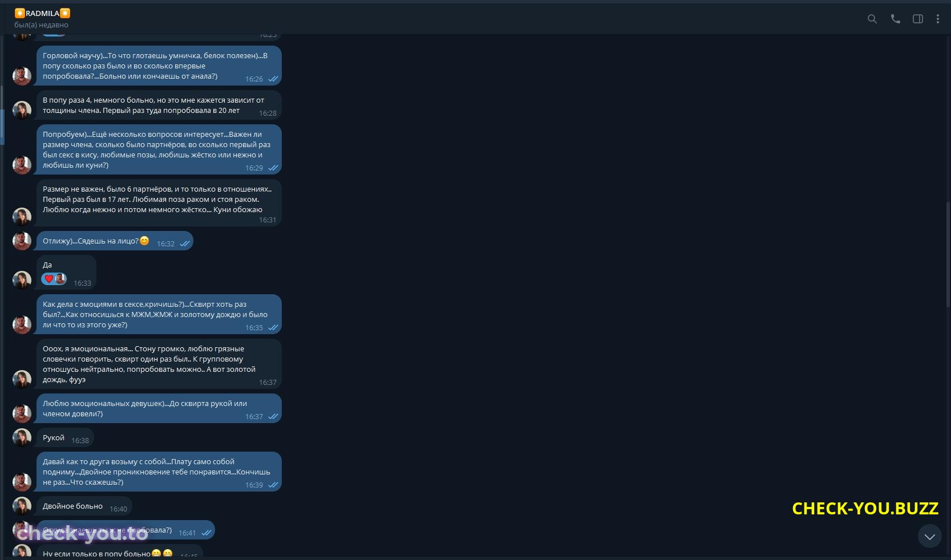Open the avatar beside the 16:35 message

[22, 324]
